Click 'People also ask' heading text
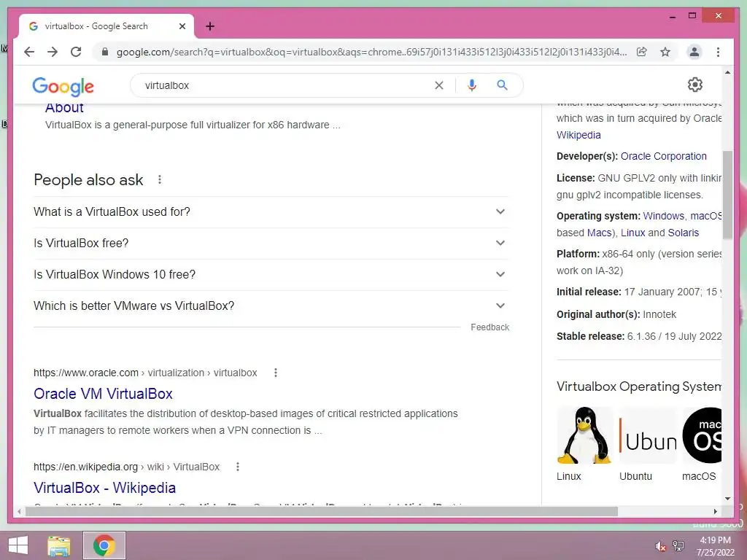The image size is (747, 560). point(88,180)
